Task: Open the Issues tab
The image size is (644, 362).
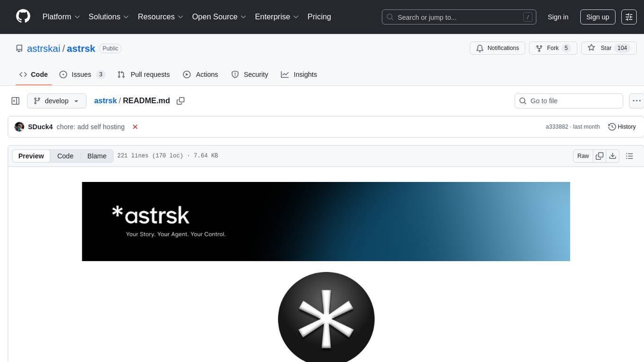Action: coord(82,74)
